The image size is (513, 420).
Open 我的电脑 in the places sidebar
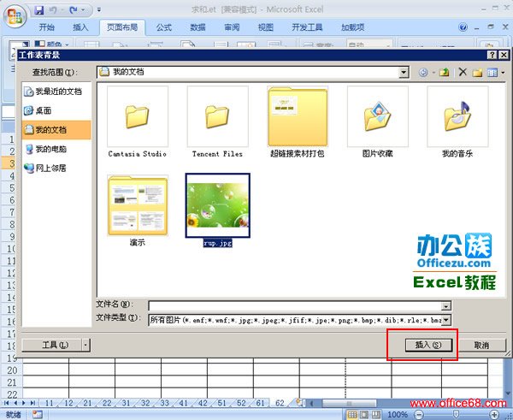pos(50,149)
